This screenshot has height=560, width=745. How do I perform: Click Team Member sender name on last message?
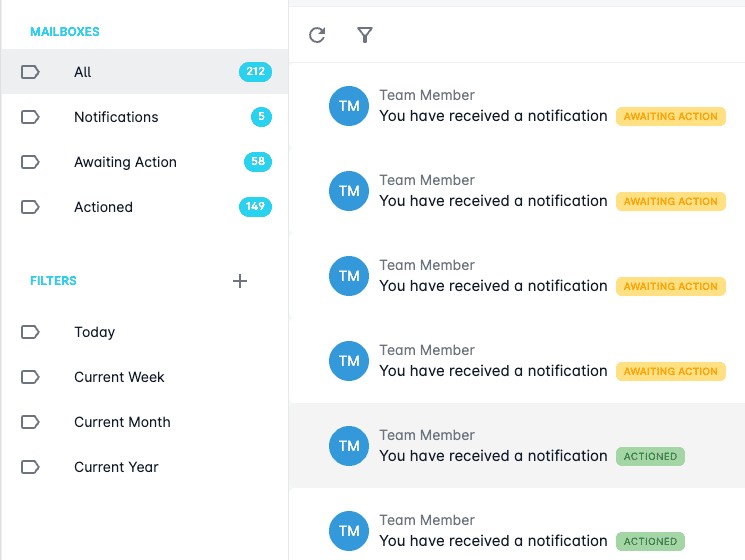[427, 520]
